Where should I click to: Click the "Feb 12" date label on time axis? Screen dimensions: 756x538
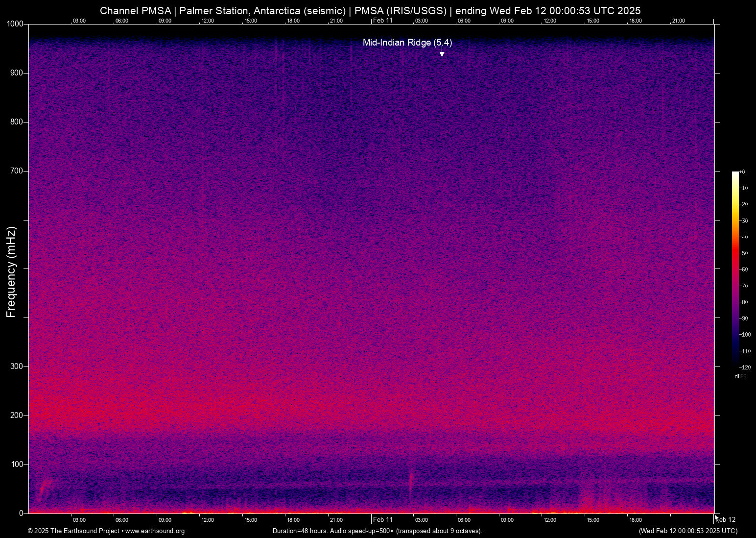726,520
